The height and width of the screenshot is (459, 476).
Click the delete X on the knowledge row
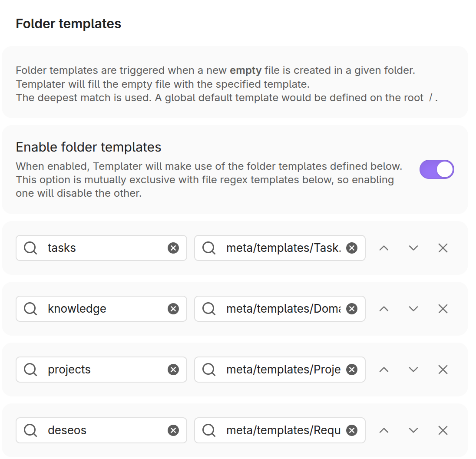443,309
